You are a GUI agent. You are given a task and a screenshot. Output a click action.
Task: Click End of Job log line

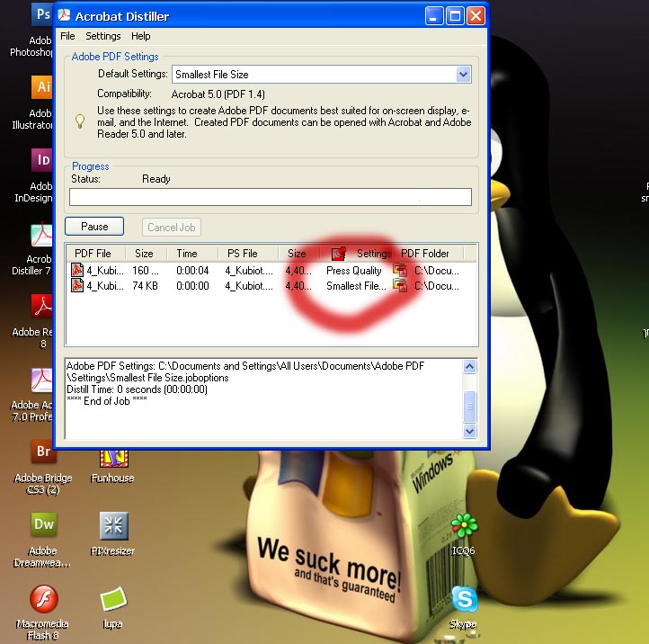tap(107, 401)
